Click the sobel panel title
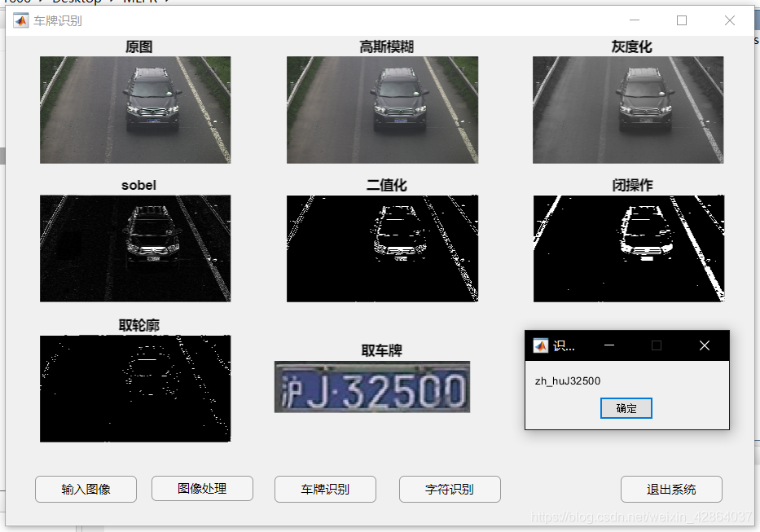 pos(138,185)
